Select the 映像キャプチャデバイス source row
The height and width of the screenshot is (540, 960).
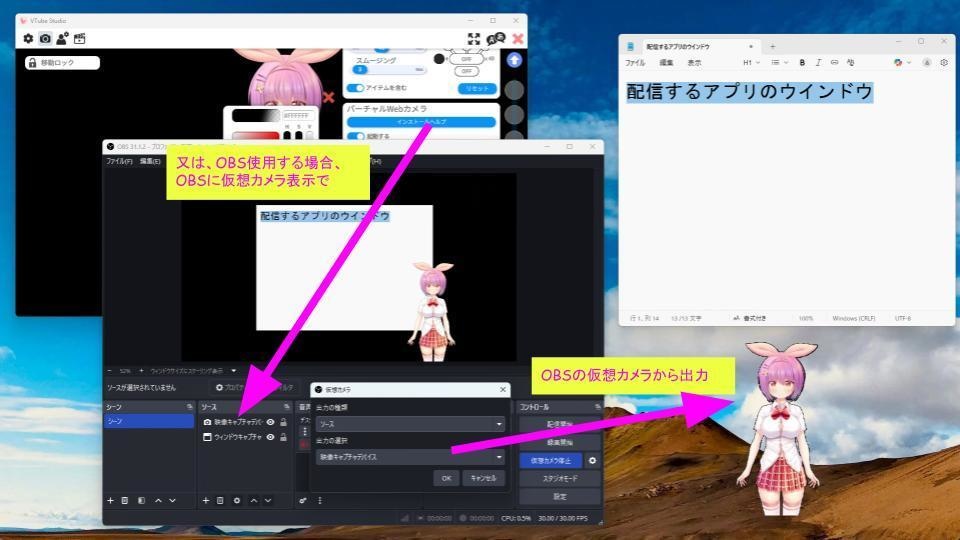pos(244,422)
